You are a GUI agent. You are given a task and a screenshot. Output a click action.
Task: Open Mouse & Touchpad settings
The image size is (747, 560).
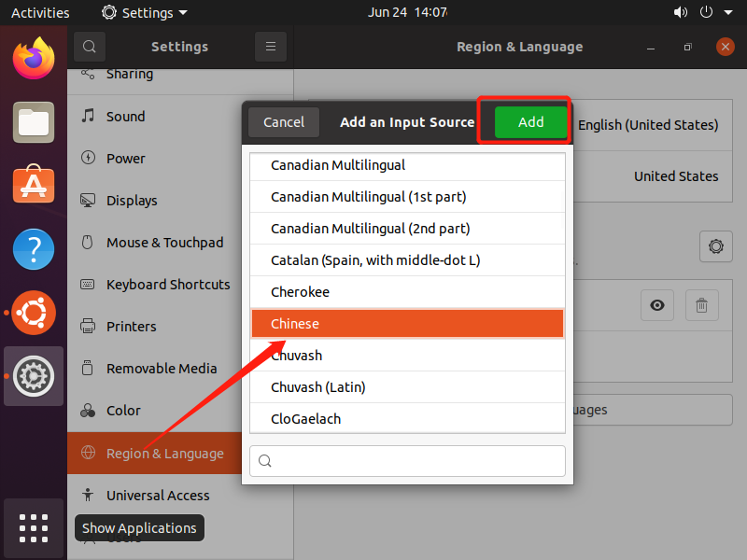(x=164, y=243)
